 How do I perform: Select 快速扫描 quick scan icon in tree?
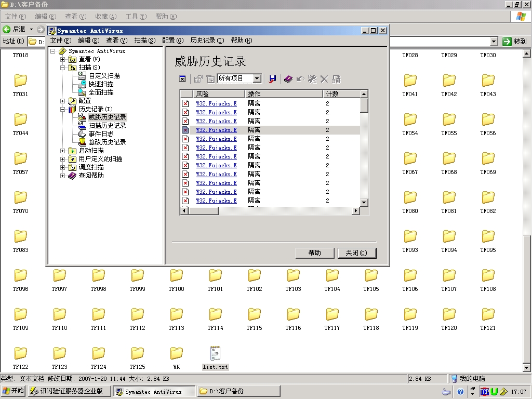tap(82, 84)
